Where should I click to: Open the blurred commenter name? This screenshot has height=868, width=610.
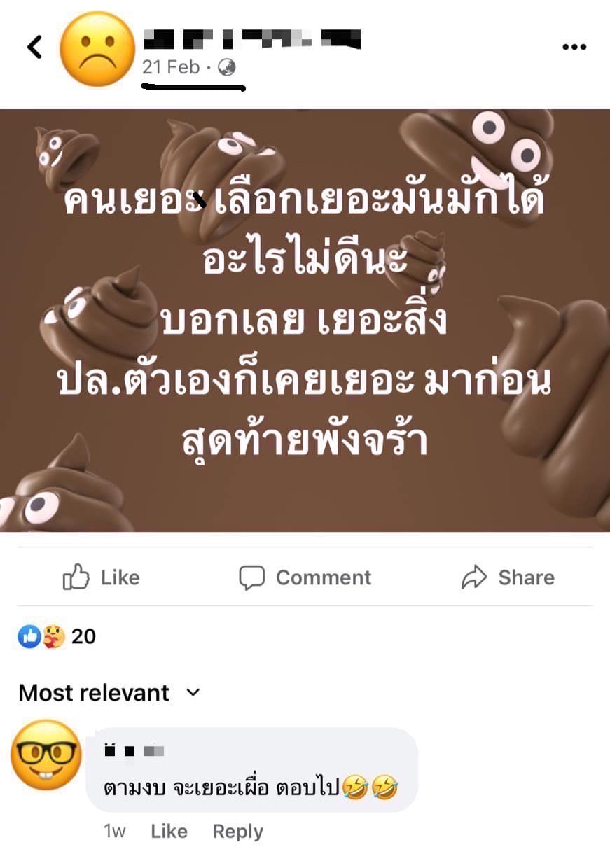point(134,752)
